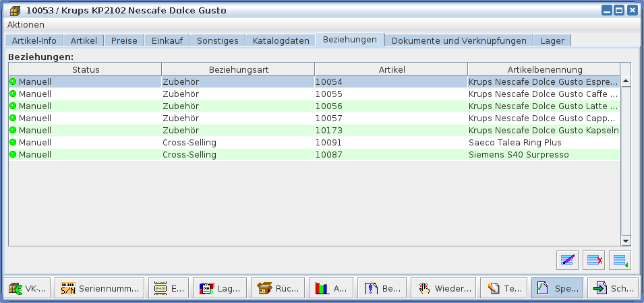This screenshot has width=644, height=303.
Task: Click the add relationship row icon
Action: click(620, 260)
